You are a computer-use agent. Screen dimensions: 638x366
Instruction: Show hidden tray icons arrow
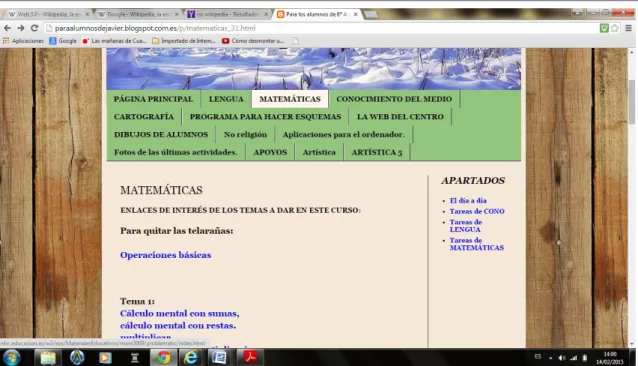[x=551, y=358]
